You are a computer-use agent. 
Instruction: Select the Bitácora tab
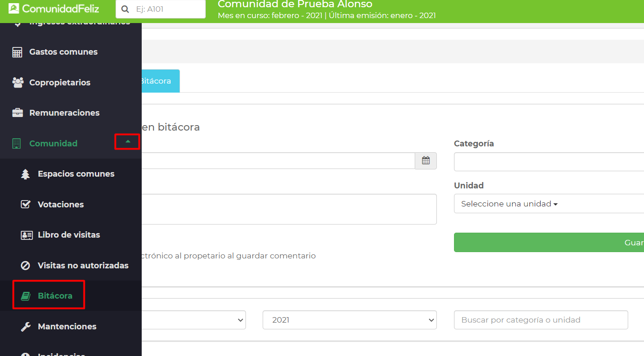click(155, 81)
